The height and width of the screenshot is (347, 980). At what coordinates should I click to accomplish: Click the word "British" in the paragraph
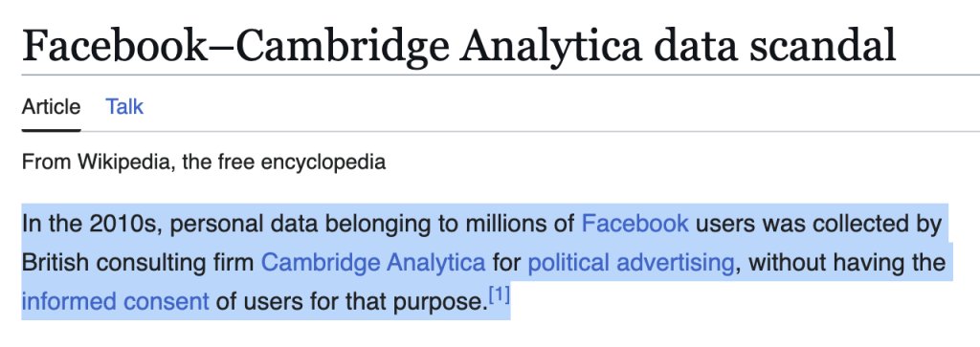pos(53,263)
